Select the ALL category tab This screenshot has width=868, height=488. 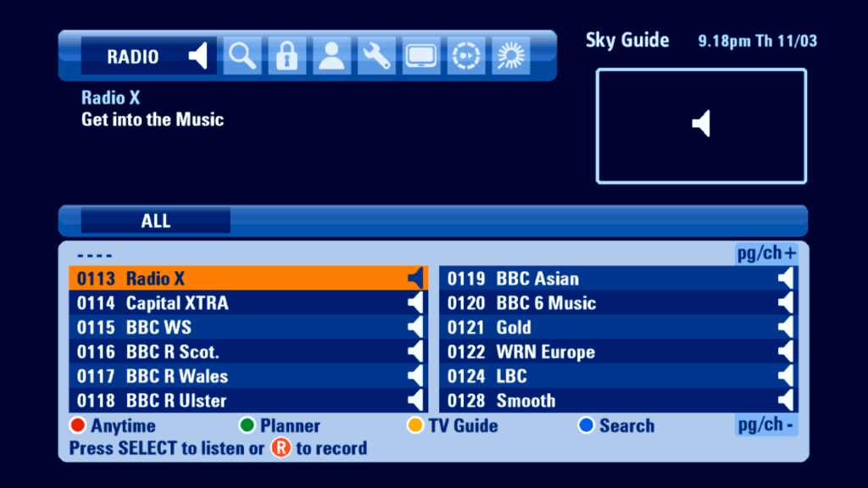(x=156, y=221)
